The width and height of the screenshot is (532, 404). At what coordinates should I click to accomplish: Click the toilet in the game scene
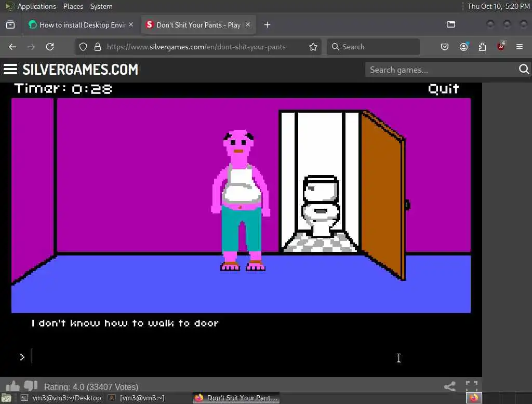(x=321, y=205)
